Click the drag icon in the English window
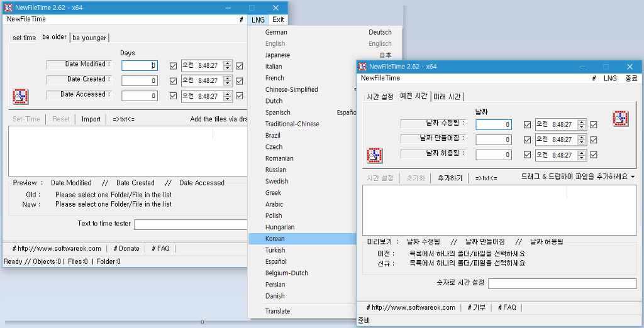644x328 pixels. (x=20, y=97)
